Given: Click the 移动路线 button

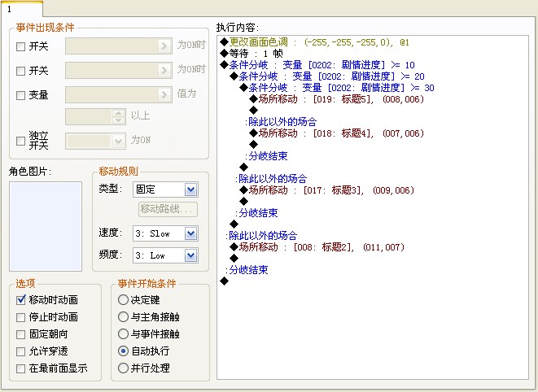Looking at the screenshot, I should [x=168, y=209].
